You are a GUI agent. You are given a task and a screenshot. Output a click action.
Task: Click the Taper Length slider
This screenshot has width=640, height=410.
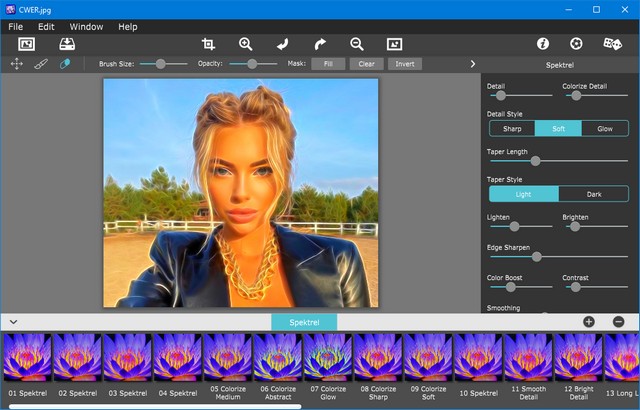point(535,160)
